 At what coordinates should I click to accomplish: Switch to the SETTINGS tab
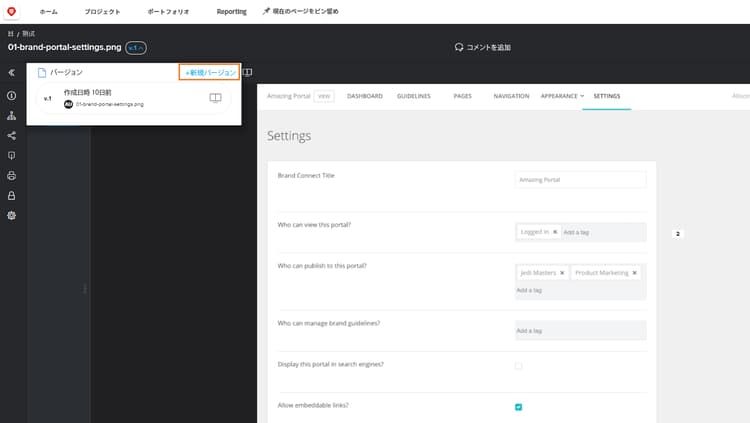coord(607,96)
